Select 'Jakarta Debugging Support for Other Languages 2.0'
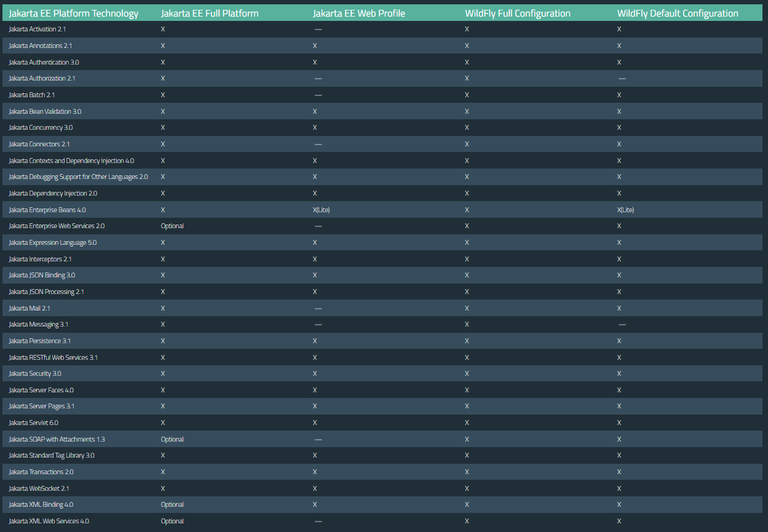Viewport: 768px width, 532px height. (x=78, y=177)
